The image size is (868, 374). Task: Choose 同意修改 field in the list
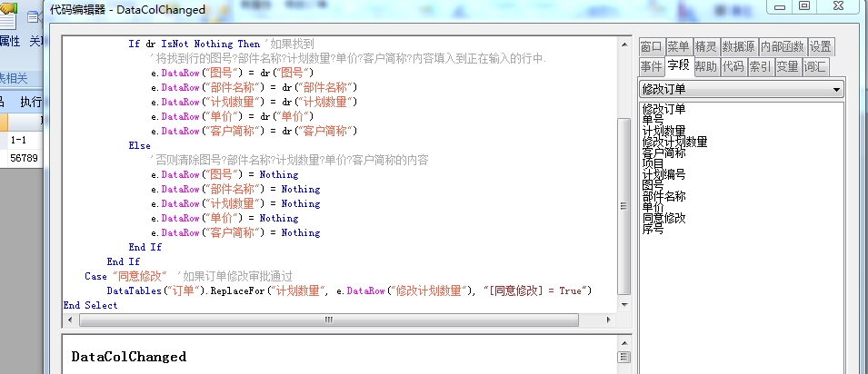663,218
